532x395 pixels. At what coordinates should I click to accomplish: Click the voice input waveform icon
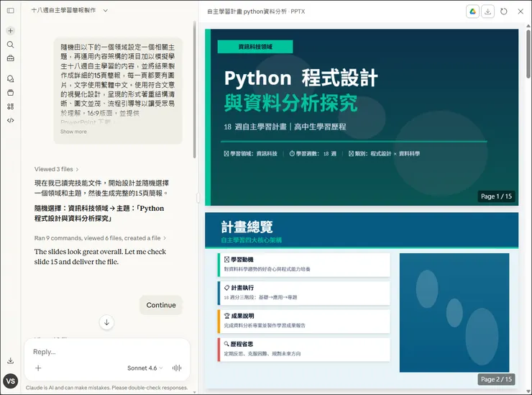177,368
